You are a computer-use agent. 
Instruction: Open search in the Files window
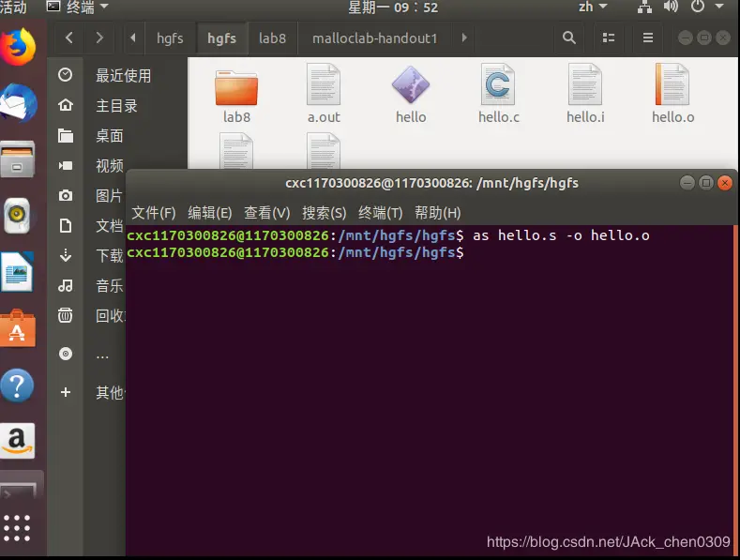coord(569,38)
